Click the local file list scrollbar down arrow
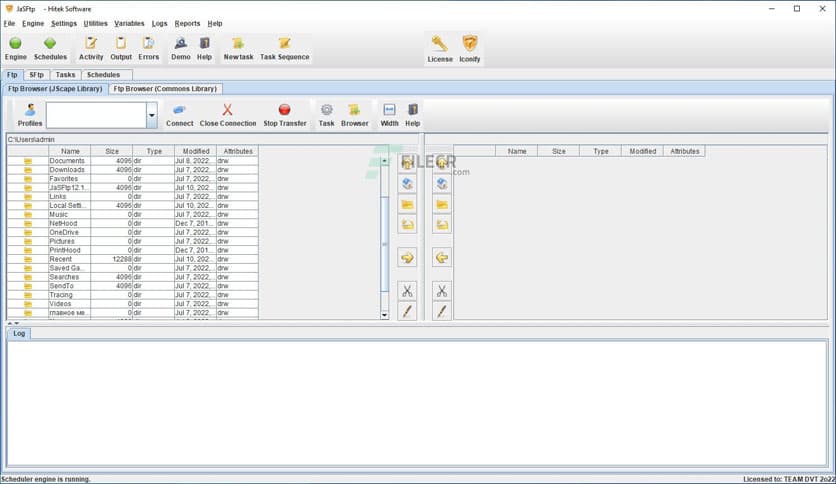This screenshot has width=836, height=484. pos(385,315)
